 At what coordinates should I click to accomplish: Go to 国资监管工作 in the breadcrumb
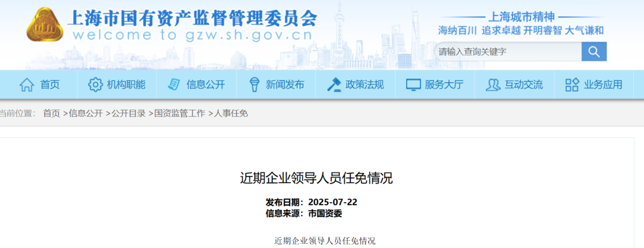(179, 114)
